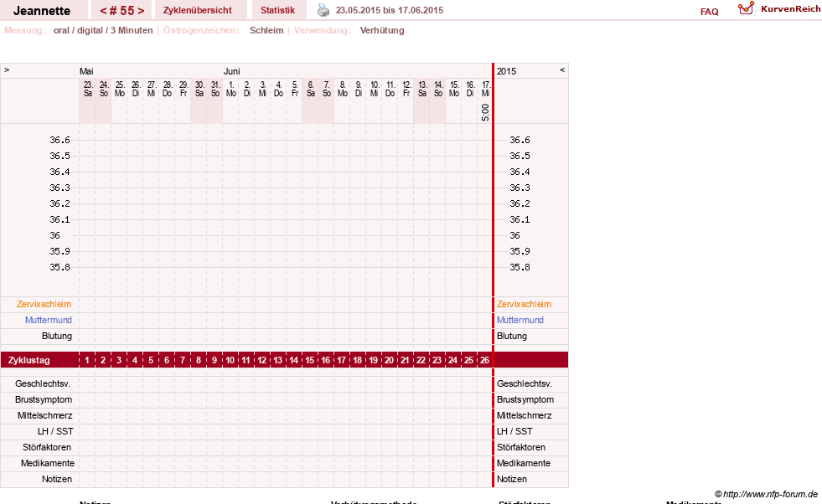Click cycle day 20 cell
822x504 pixels.
point(389,361)
